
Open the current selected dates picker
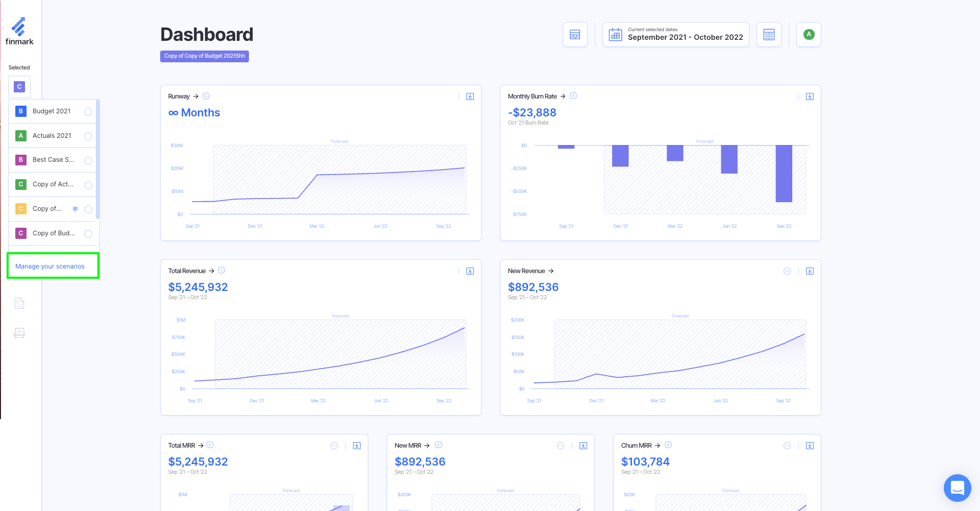[x=675, y=35]
